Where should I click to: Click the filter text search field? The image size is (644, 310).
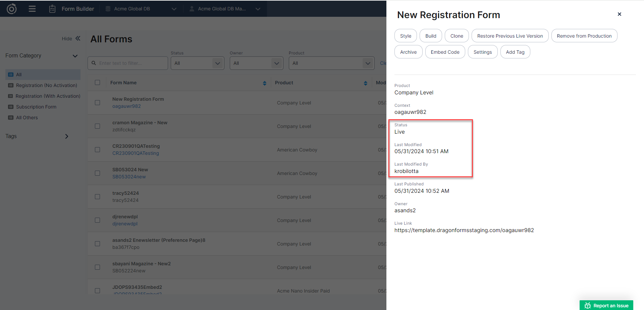point(131,63)
